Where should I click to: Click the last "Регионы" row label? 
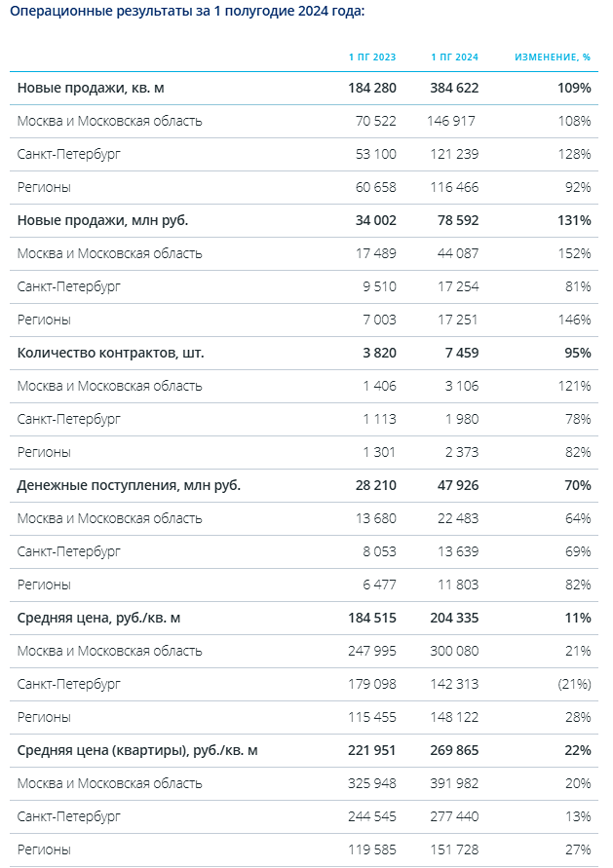click(x=44, y=849)
